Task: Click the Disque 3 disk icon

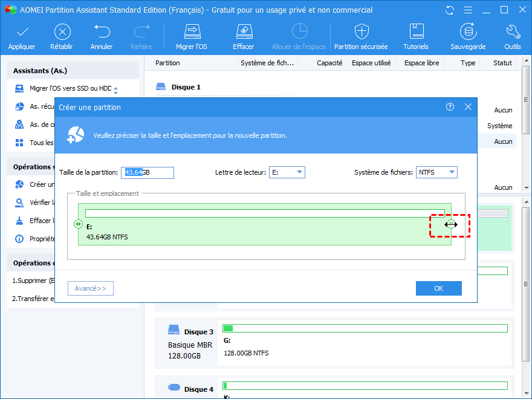Action: (174, 329)
